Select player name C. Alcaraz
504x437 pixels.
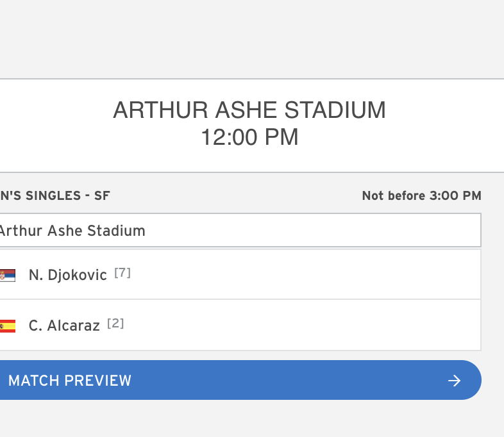click(x=64, y=326)
